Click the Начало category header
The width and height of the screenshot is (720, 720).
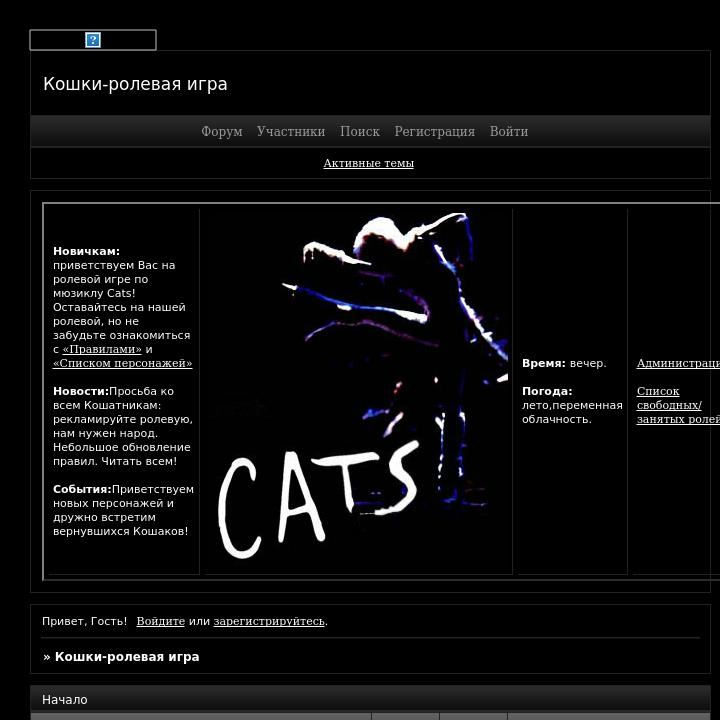point(65,699)
